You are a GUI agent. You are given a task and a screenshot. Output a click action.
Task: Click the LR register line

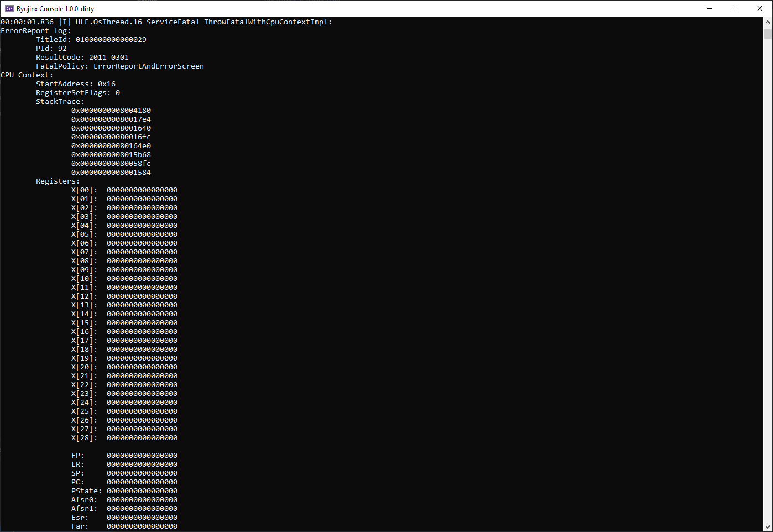click(124, 465)
